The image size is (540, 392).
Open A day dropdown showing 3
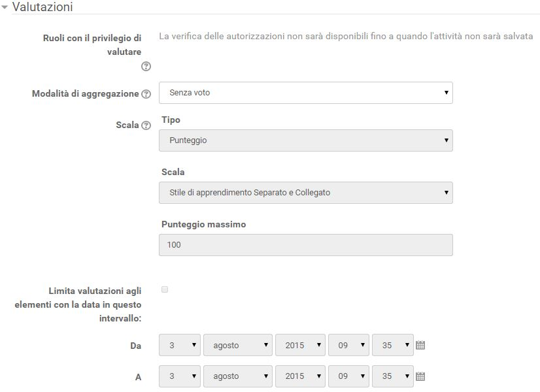point(180,376)
